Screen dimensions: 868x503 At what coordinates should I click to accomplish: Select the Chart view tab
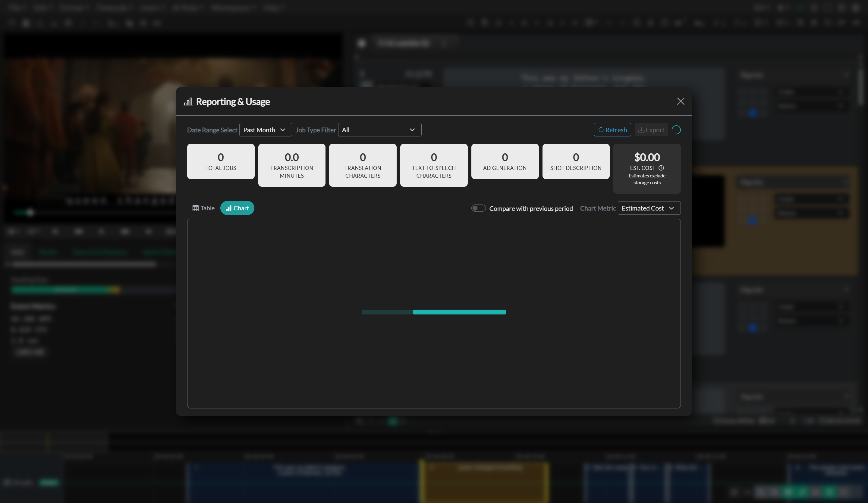237,208
